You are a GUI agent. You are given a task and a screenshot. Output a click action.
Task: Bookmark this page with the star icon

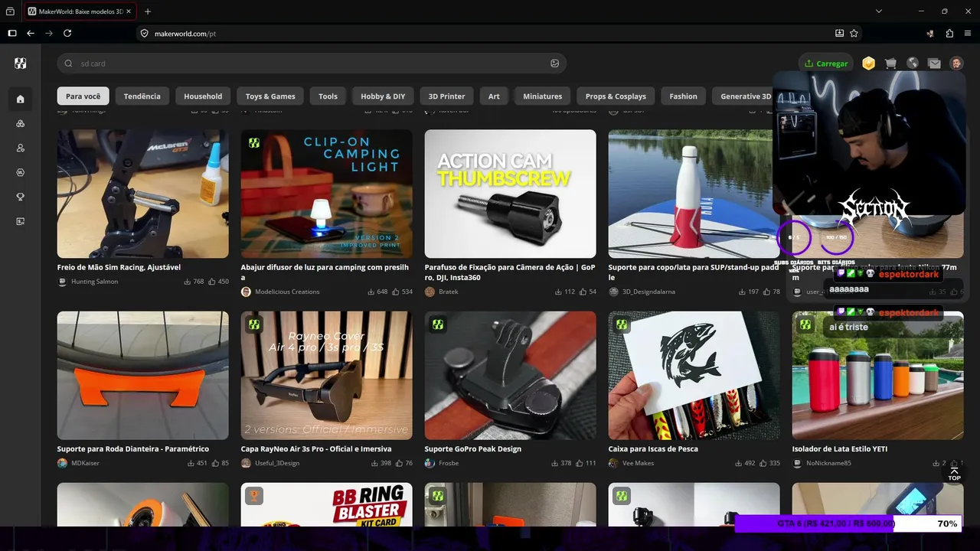(x=854, y=34)
